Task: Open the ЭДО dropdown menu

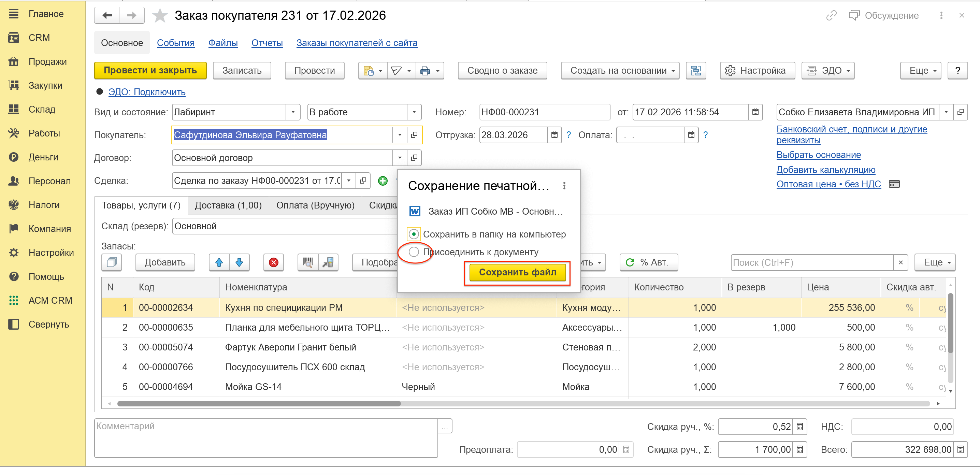Action: point(828,71)
